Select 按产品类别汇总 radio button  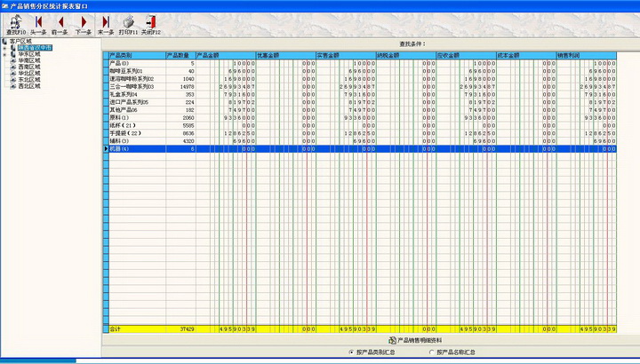click(350, 352)
